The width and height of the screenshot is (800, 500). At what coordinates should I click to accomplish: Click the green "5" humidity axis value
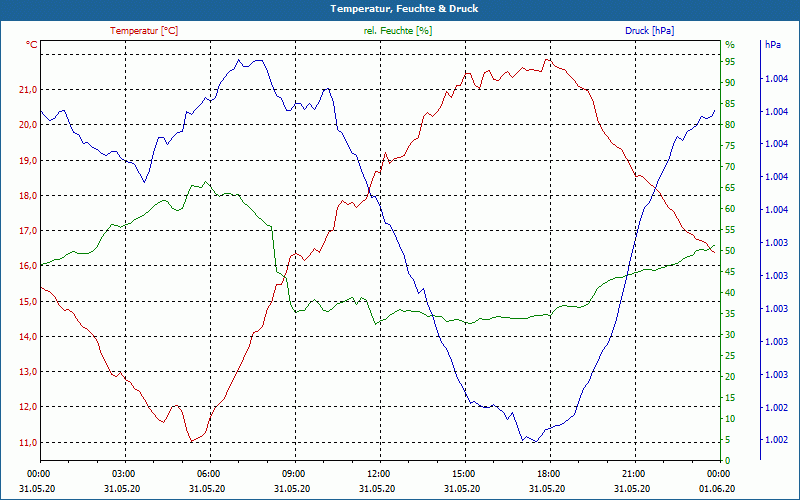728,440
